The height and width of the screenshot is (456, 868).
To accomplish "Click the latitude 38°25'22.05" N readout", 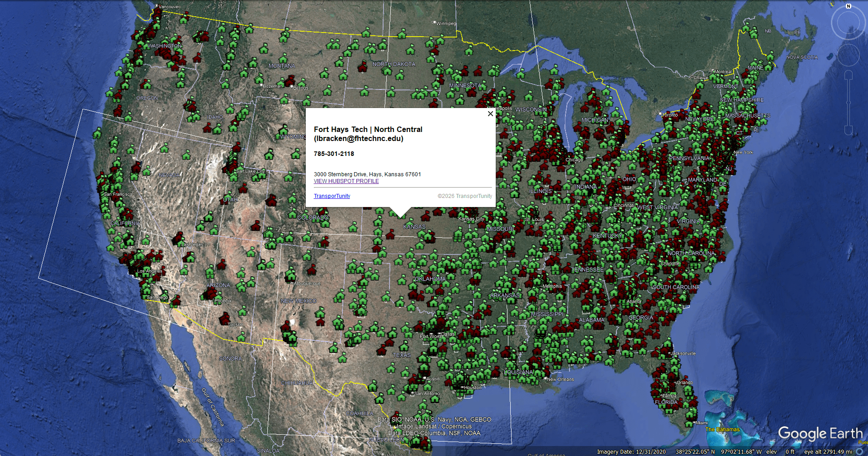I will tap(695, 451).
